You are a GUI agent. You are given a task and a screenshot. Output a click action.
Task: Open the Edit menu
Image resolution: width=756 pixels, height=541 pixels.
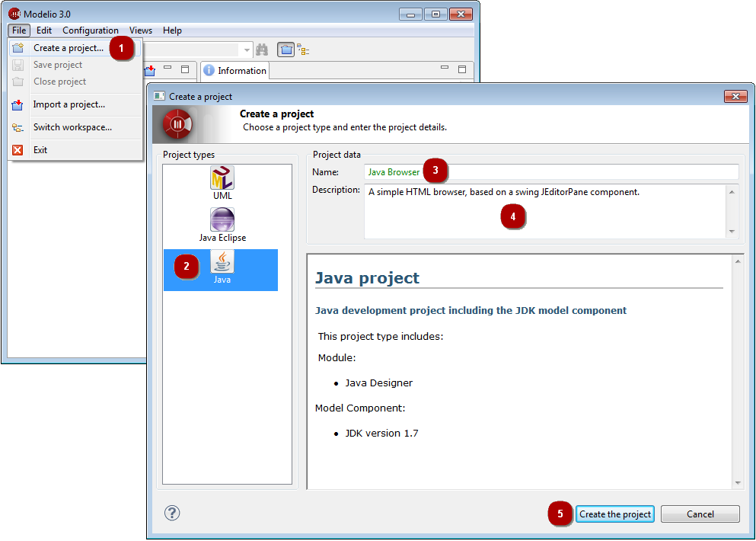click(44, 30)
